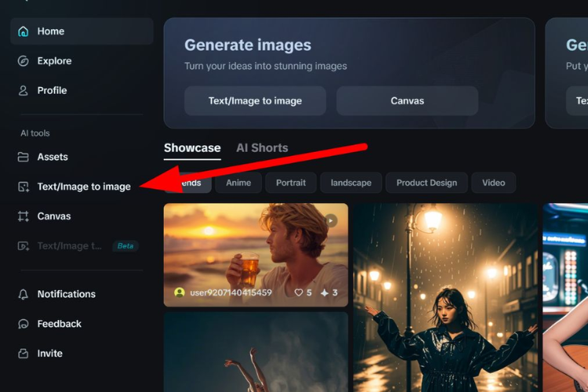
Task: Click the Home house icon in sidebar
Action: tap(24, 31)
